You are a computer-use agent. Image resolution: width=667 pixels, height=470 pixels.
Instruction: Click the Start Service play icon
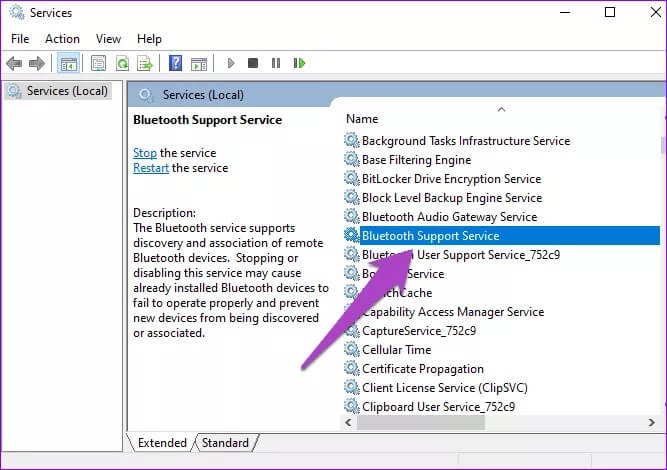[x=231, y=63]
